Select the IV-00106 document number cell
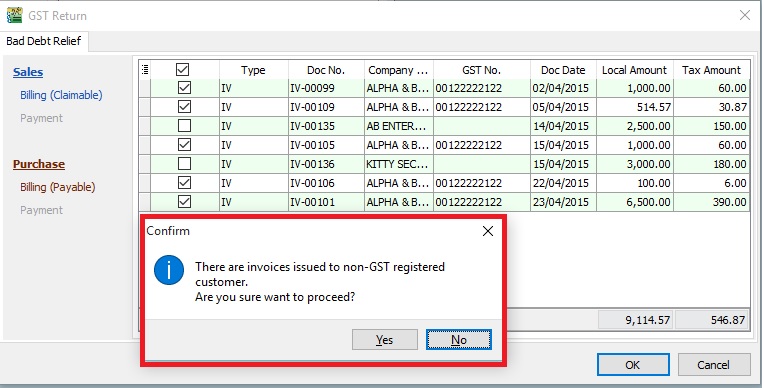This screenshot has height=388, width=764. 326,183
